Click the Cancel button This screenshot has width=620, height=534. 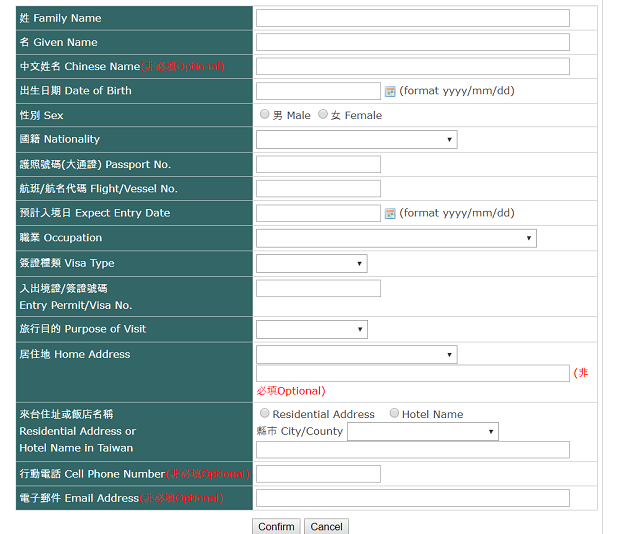(326, 526)
